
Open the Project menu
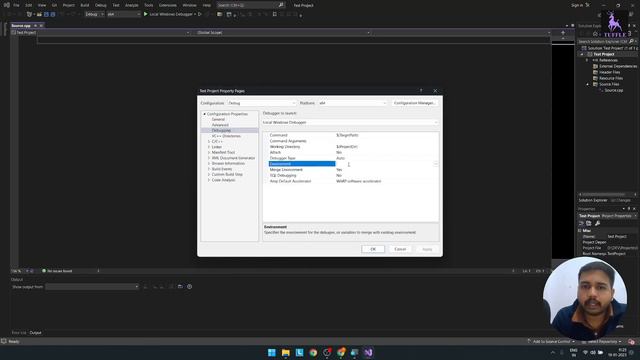(69, 5)
